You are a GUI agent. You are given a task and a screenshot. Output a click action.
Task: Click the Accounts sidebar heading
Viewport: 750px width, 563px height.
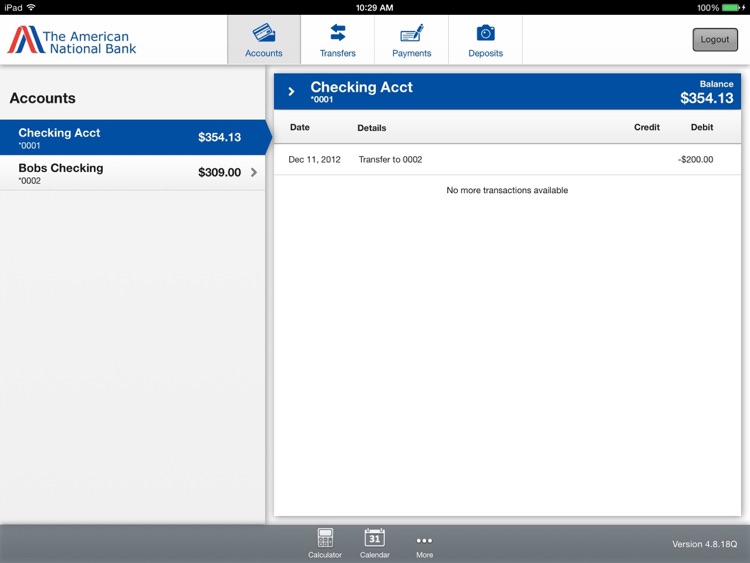pyautogui.click(x=43, y=98)
